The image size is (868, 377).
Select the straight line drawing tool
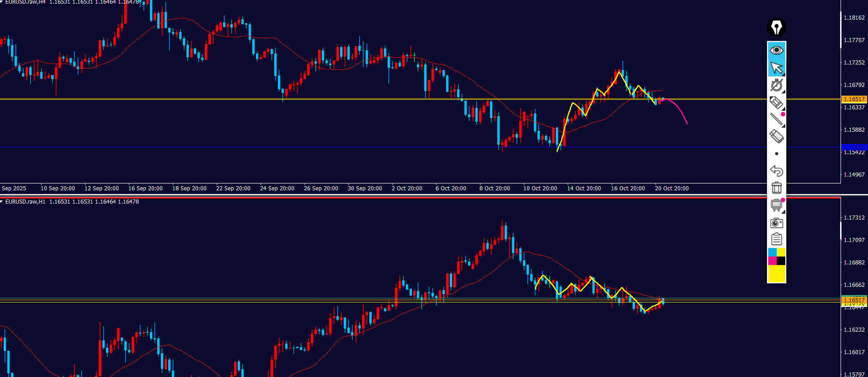click(x=776, y=119)
